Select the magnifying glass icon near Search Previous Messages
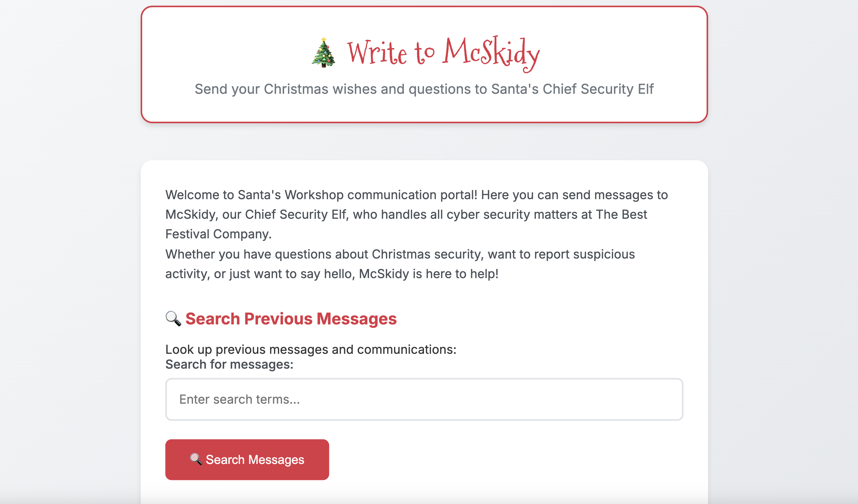 tap(172, 318)
